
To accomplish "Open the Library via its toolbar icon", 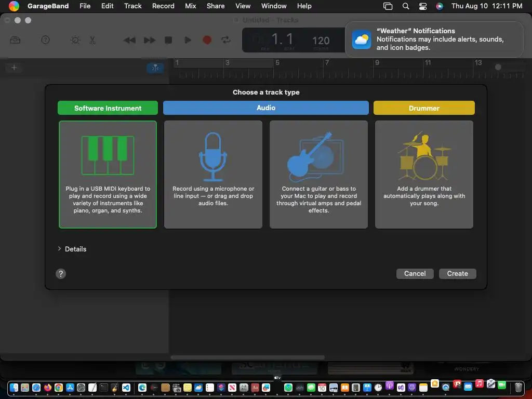I will pos(15,40).
